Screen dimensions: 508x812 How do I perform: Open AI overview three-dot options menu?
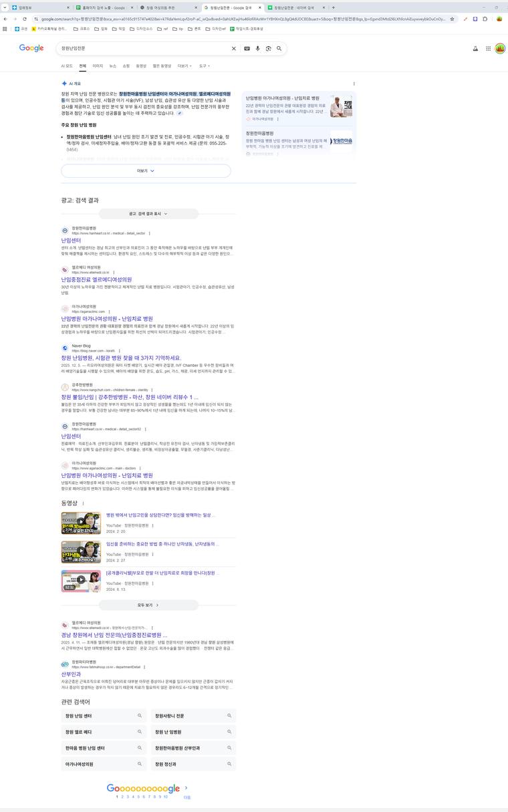point(354,84)
